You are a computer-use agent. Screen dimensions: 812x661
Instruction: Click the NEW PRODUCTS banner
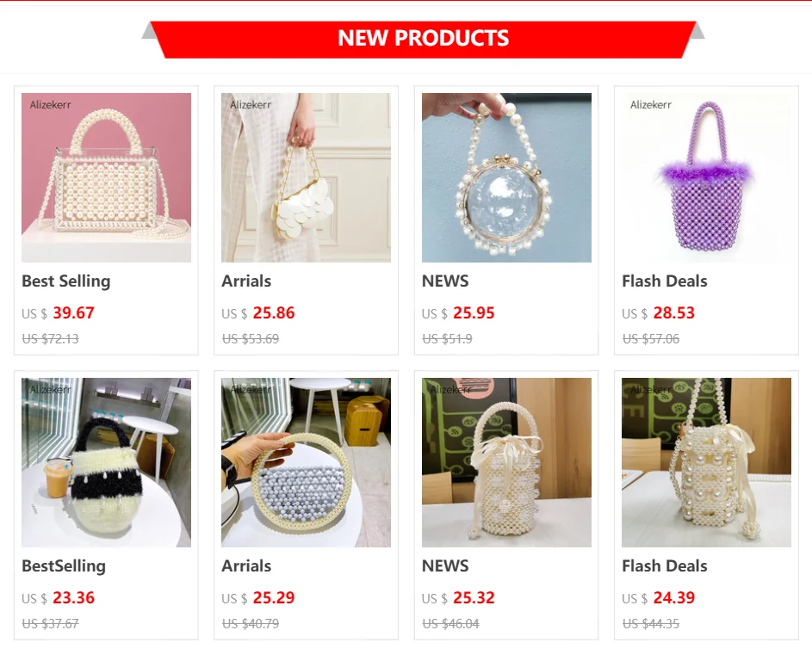click(x=423, y=40)
